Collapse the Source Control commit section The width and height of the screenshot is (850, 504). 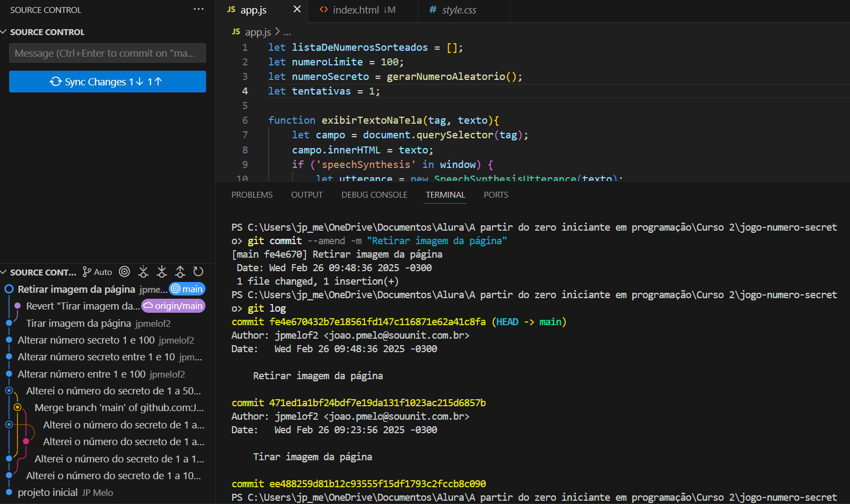point(4,32)
